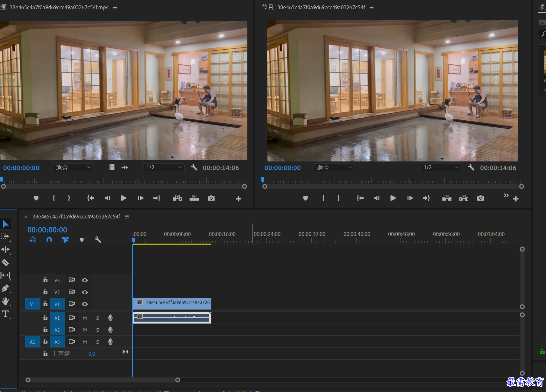Toggle lock on V3 track
Viewport: 546px width, 392px height.
pos(46,280)
